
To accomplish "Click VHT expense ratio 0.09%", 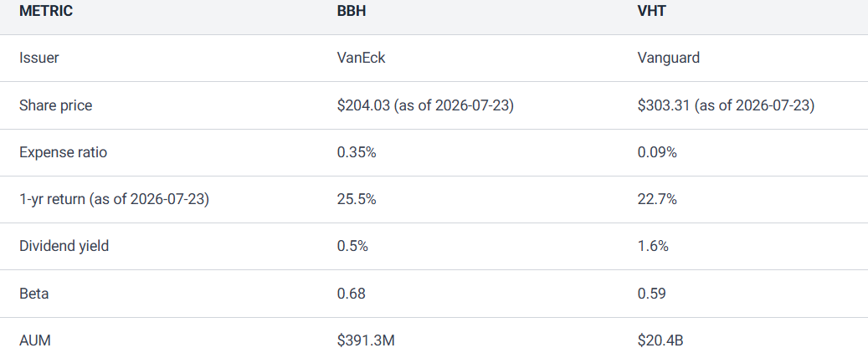I will point(657,152).
